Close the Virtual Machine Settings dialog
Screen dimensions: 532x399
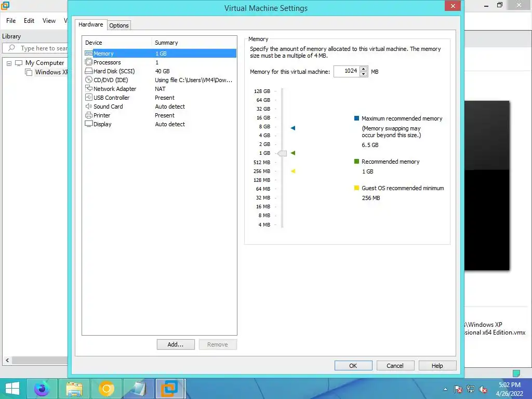coord(453,6)
